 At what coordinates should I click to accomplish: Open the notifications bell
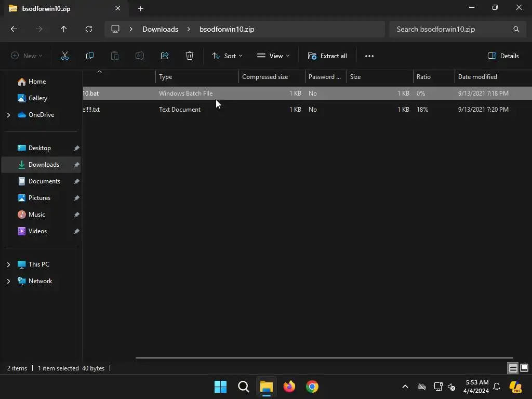pyautogui.click(x=497, y=387)
